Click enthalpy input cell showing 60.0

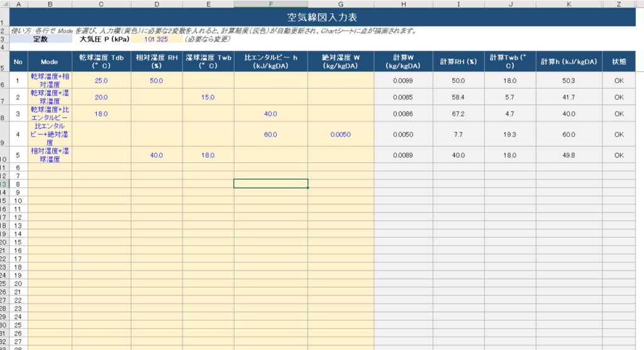(x=270, y=135)
